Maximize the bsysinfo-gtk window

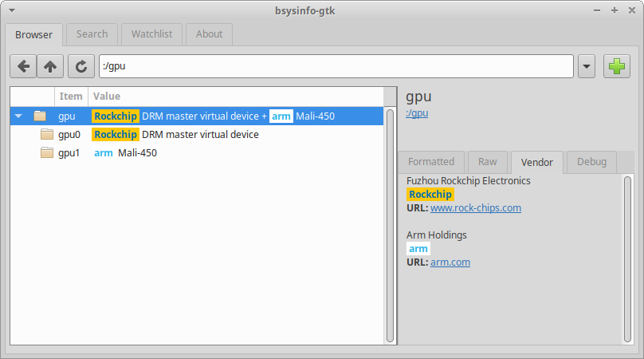615,10
